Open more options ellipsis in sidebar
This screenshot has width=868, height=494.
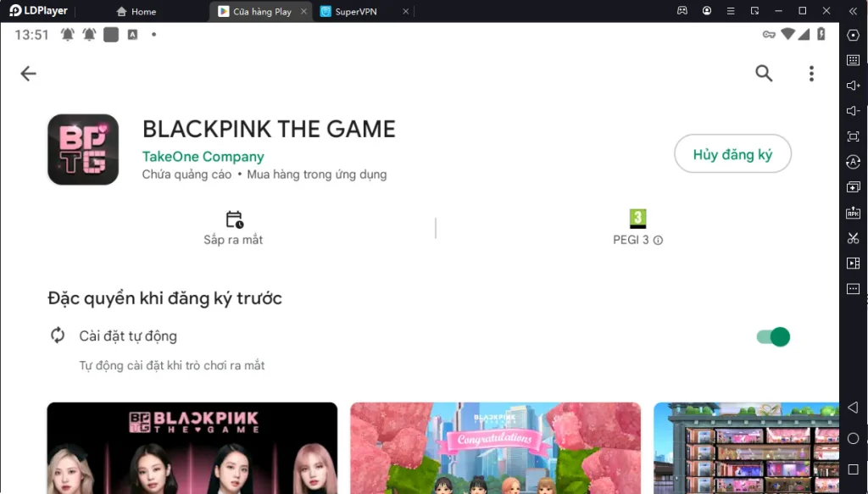tap(853, 289)
